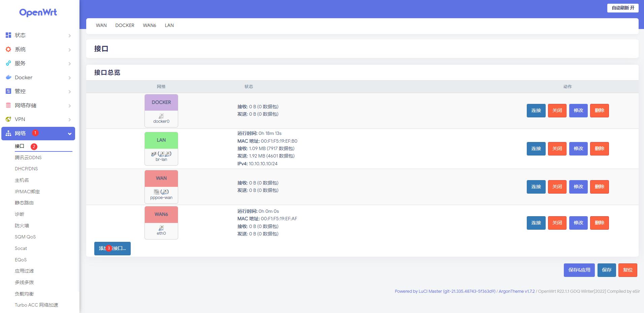644x313 pixels.
Task: Open the Powered by LuCI Master link
Action: coord(445,291)
